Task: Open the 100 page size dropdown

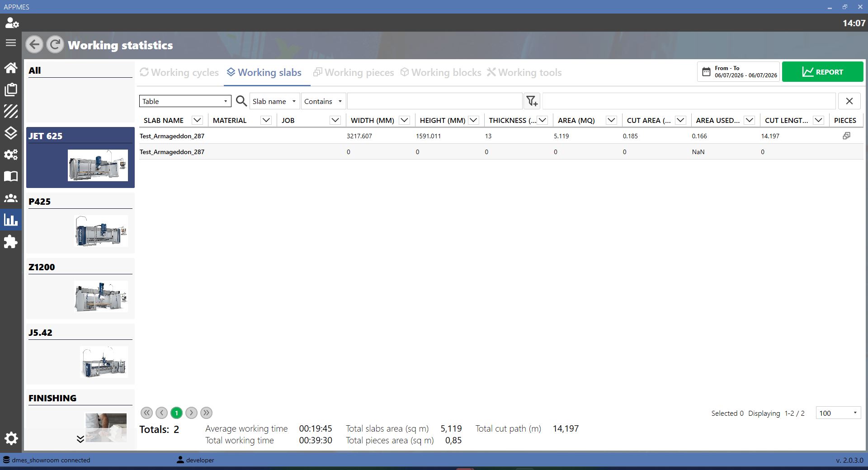Action: click(838, 413)
